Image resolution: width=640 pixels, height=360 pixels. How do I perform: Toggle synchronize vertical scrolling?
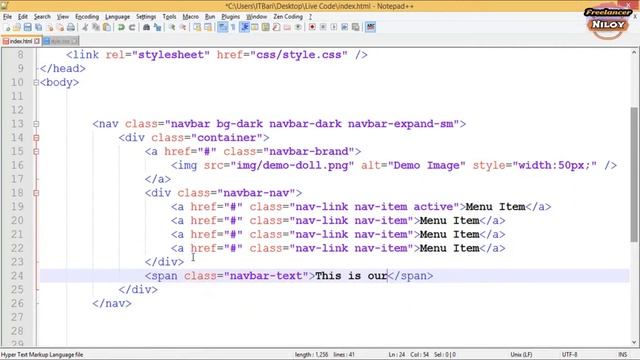(x=197, y=27)
